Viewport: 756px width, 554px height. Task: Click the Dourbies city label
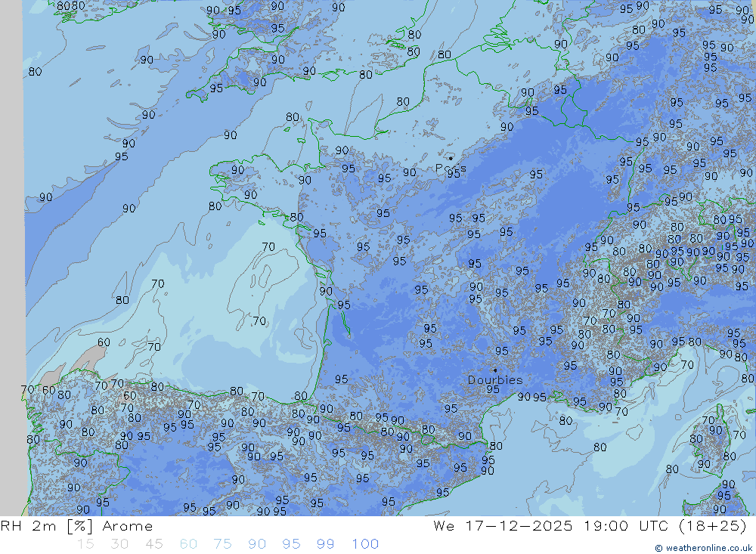pos(495,380)
